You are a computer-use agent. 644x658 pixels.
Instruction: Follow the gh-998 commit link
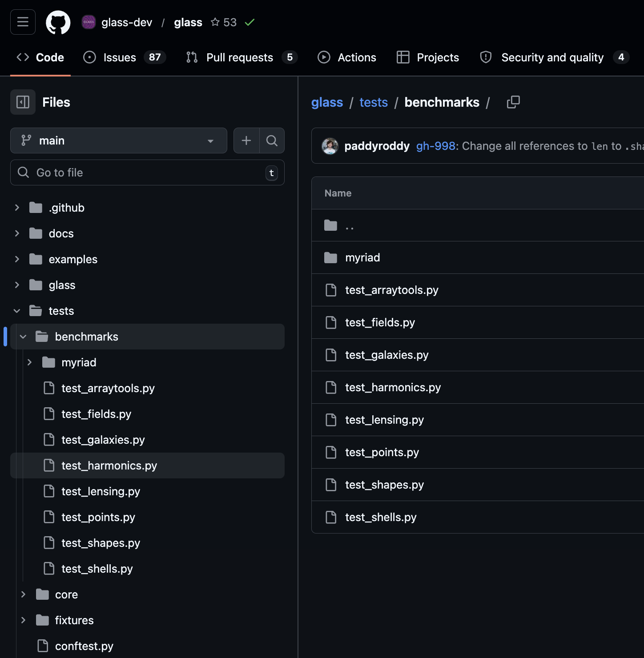[435, 146]
